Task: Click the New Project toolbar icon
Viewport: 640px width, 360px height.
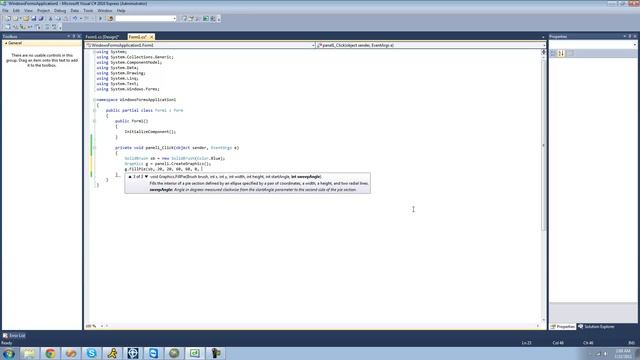Action: click(8, 18)
